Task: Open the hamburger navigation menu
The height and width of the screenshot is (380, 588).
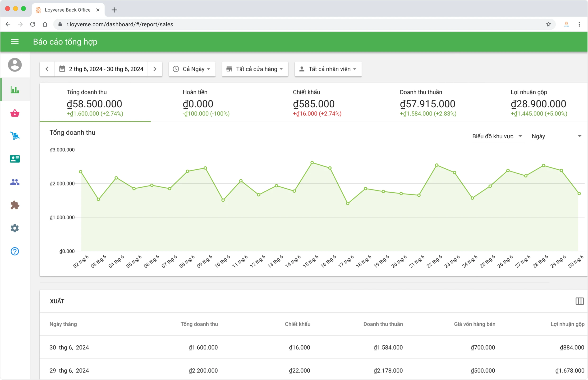Action: tap(14, 41)
